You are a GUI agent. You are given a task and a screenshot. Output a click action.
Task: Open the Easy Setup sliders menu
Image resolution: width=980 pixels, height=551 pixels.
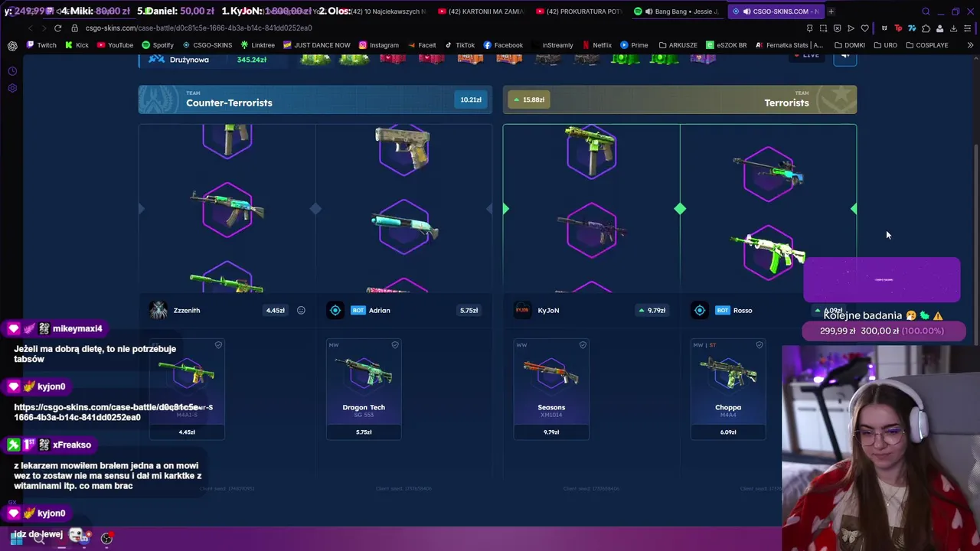(968, 28)
